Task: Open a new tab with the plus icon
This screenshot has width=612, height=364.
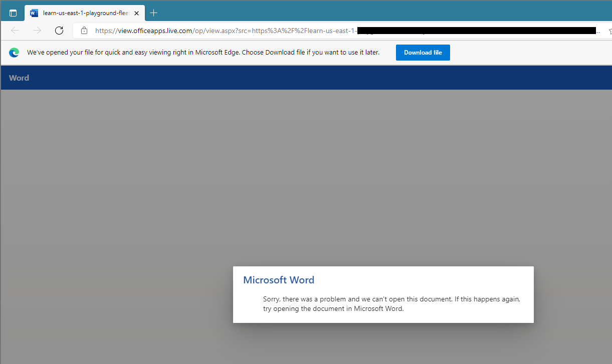Action: coord(154,13)
